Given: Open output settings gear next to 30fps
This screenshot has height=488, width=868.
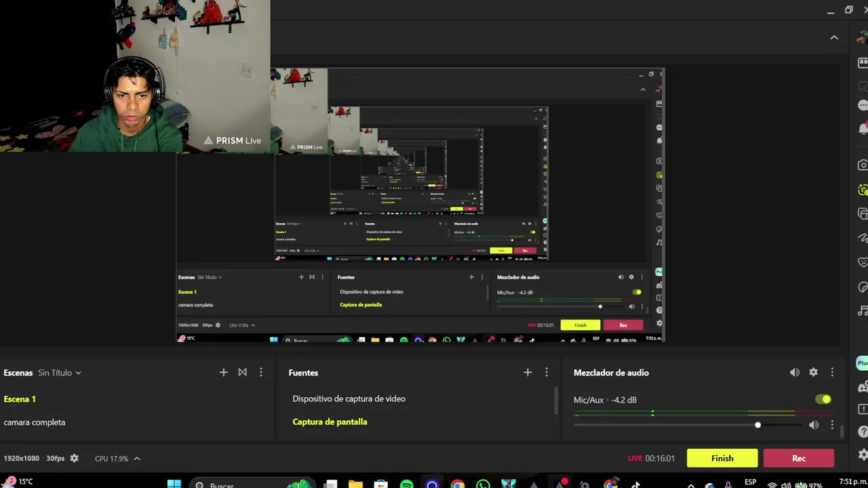Looking at the screenshot, I should click(x=75, y=458).
